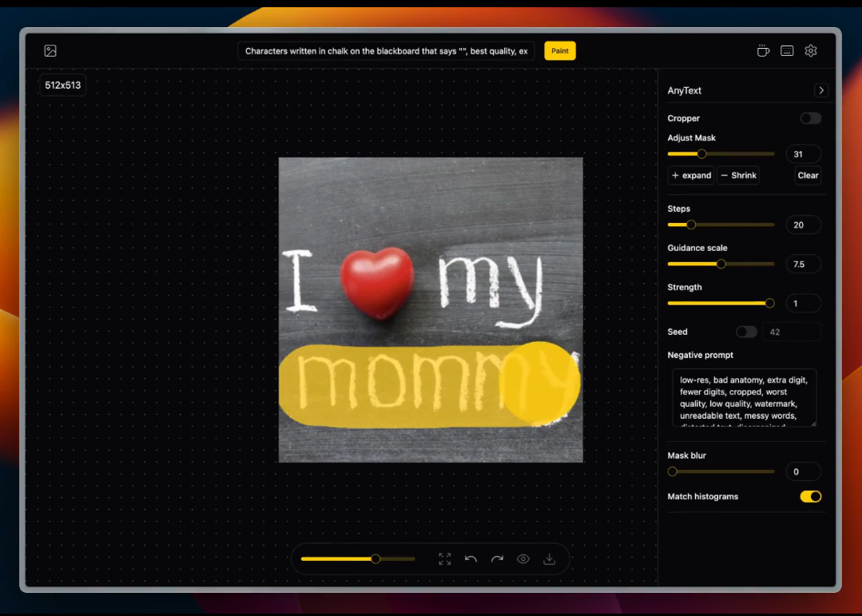Open the settings gear icon
862x616 pixels.
(811, 51)
